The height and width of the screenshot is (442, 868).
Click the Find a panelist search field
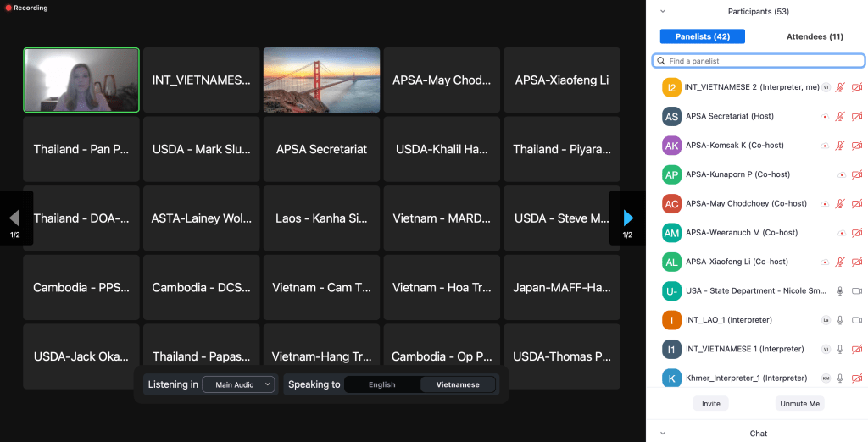(759, 61)
